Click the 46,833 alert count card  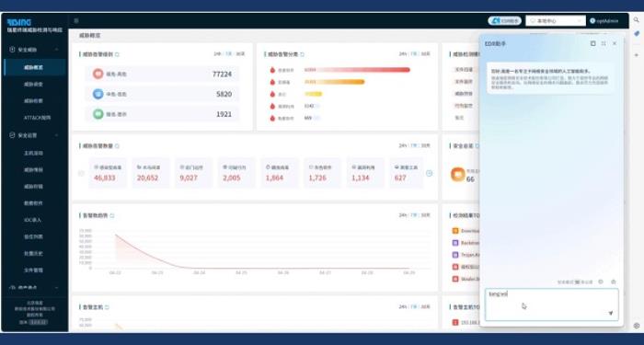tap(108, 173)
